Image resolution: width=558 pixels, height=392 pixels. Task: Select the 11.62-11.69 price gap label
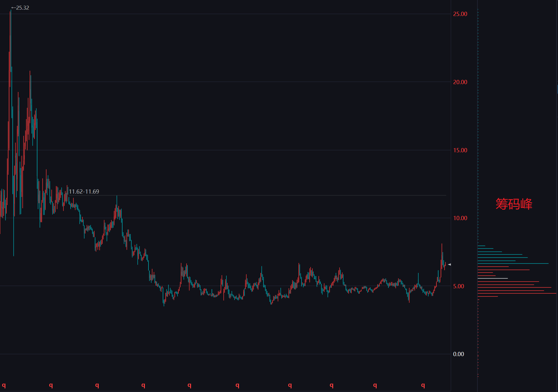tap(84, 191)
